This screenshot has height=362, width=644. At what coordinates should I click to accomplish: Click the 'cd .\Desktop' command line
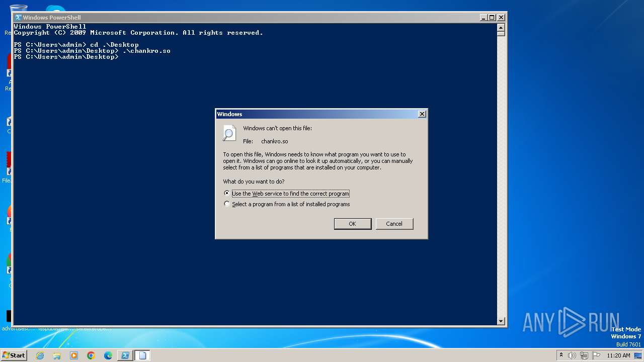[x=114, y=45]
